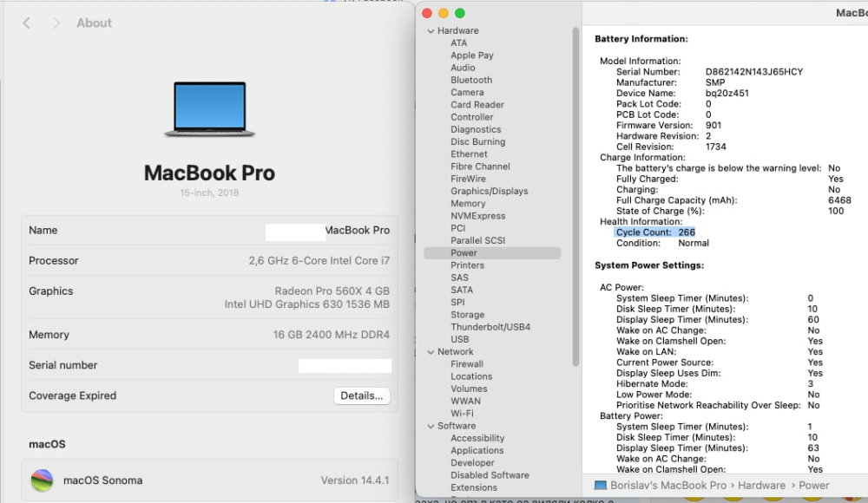Select Wi-Fi under Network
The height and width of the screenshot is (503, 868).
[x=462, y=414]
